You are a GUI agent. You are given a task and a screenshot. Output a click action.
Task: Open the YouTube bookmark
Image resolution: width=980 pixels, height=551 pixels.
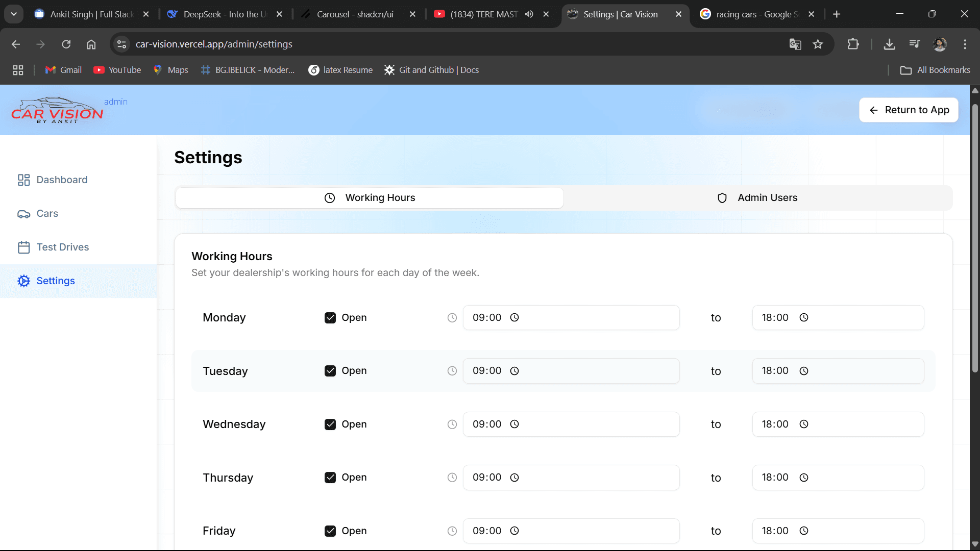pos(117,70)
